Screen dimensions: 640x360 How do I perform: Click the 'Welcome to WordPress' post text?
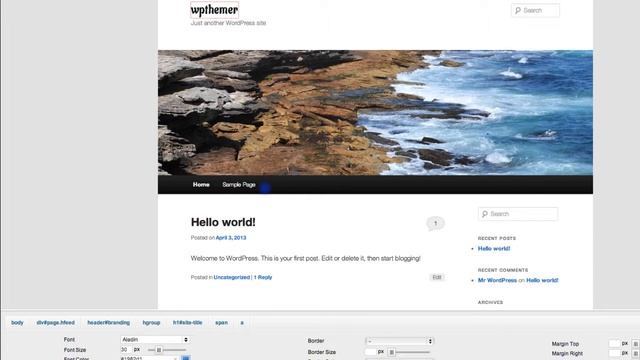305,258
